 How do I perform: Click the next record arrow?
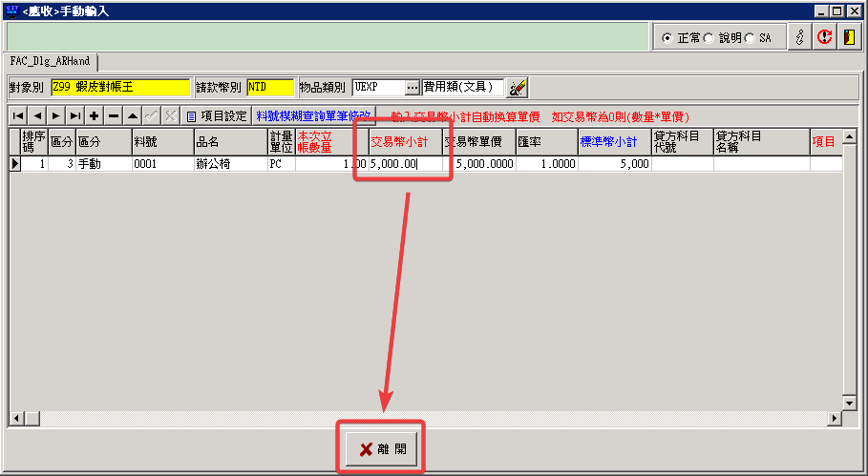point(55,115)
